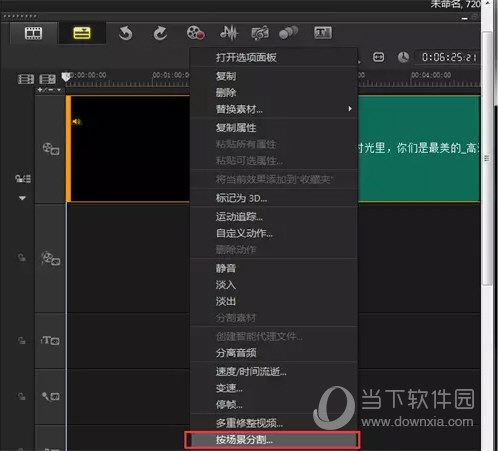
Task: Choose 运动追踪... menu entry
Action: [274, 217]
